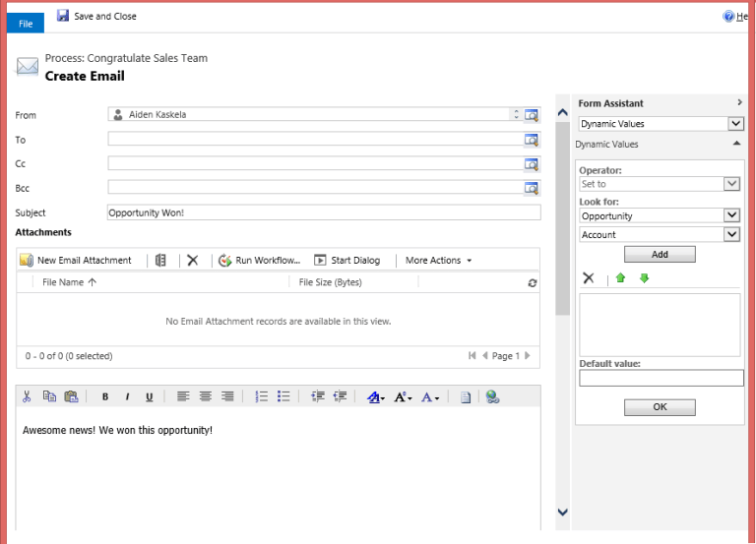Screen dimensions: 756x544
Task: Click the Aiden Kaskela sender entry
Action: tap(157, 115)
